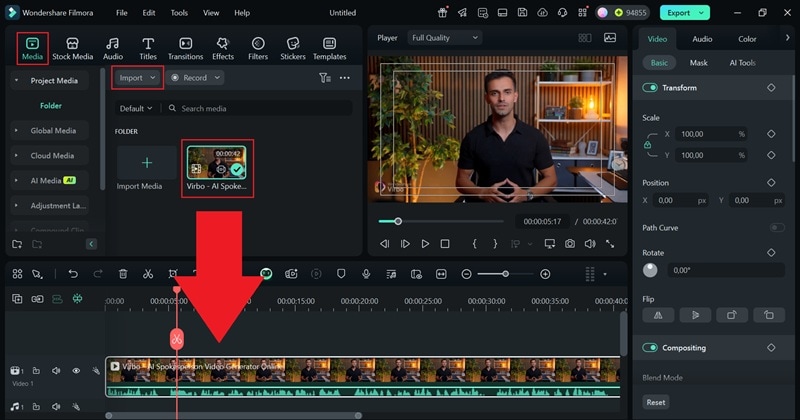Click the rotate clockwise flip button
Screen dimensions: 800x420
click(x=732, y=315)
